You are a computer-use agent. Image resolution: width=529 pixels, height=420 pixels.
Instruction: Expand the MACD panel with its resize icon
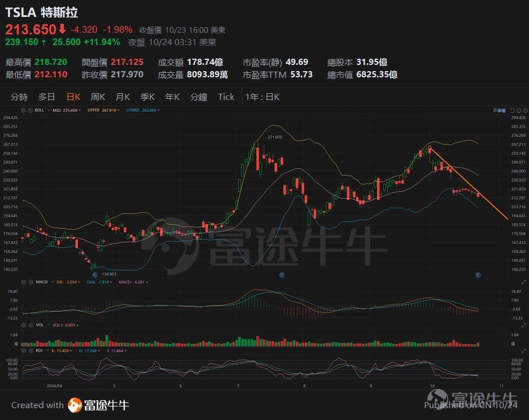(x=523, y=282)
